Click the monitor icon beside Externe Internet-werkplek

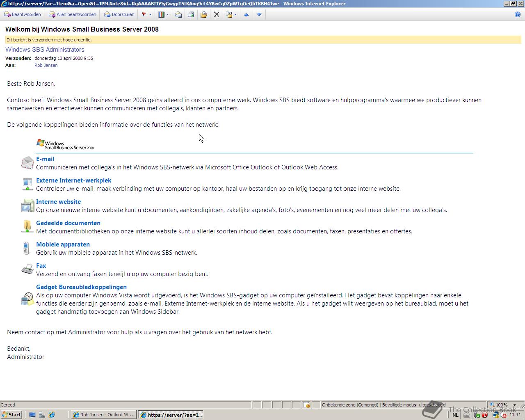27,184
